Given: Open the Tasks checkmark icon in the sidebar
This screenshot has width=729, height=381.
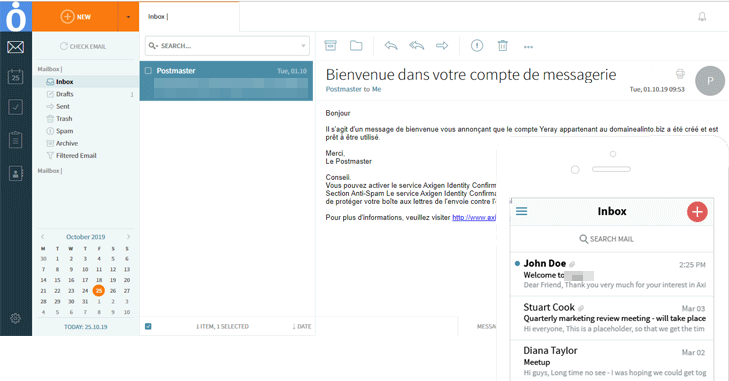Looking at the screenshot, I should 15,107.
